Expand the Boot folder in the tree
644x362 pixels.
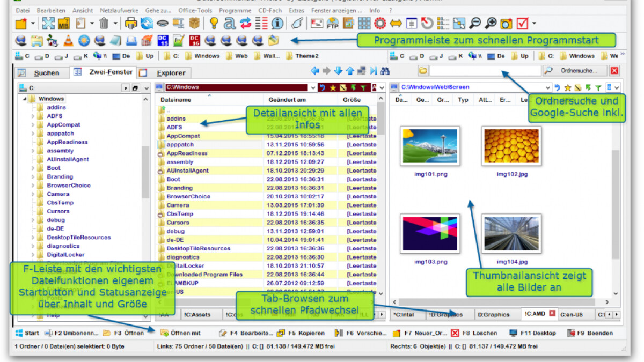click(33, 168)
